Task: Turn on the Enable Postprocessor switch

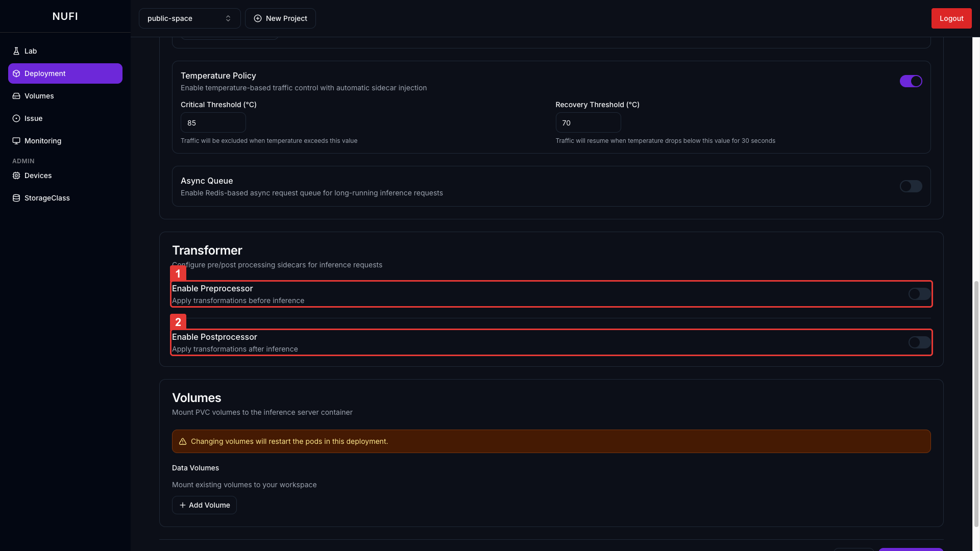Action: [x=919, y=342]
